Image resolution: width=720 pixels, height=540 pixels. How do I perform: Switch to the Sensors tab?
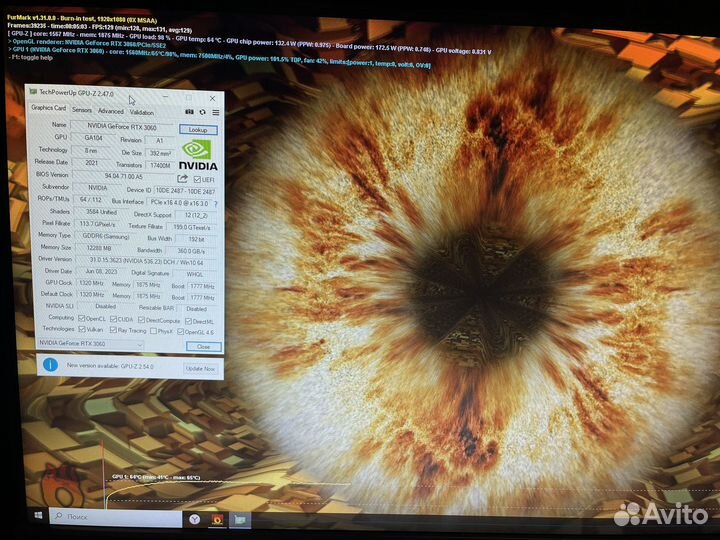point(82,111)
